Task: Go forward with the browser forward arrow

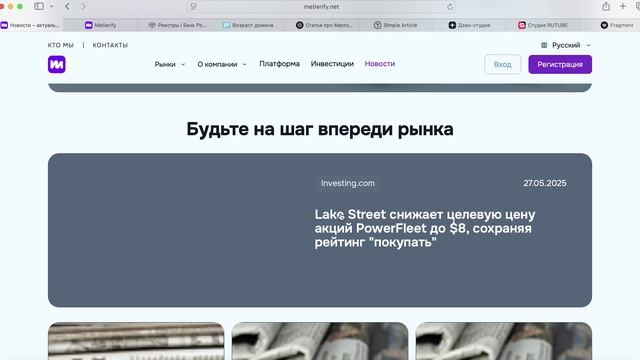Action: 83,7
